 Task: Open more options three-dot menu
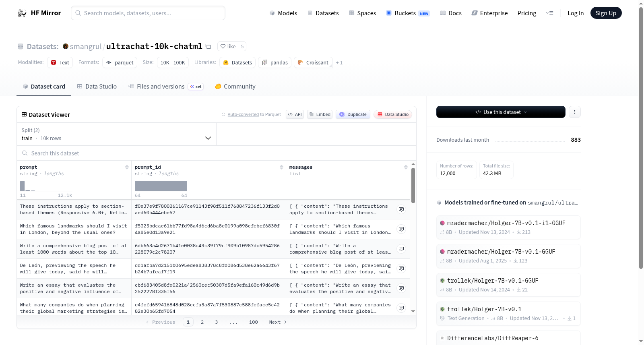575,112
